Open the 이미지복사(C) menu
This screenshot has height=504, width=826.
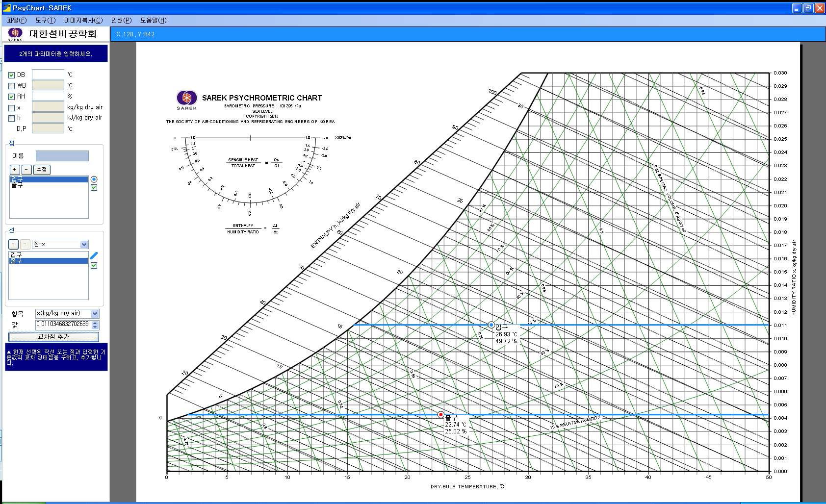(x=83, y=20)
